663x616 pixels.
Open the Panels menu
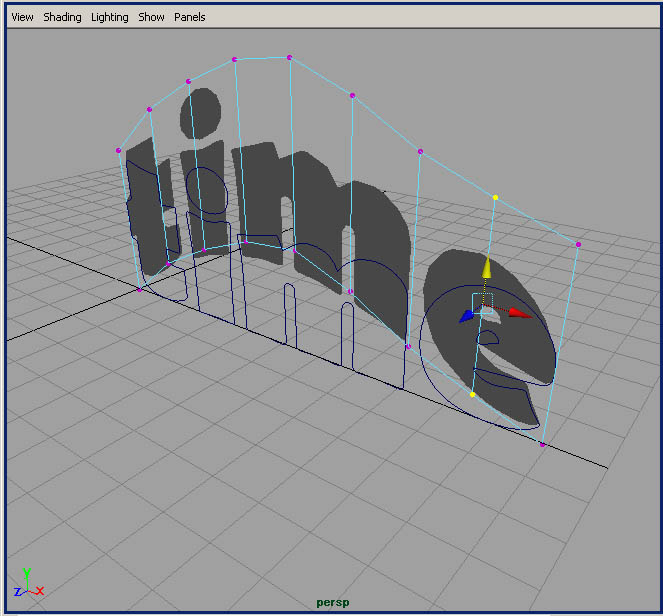click(x=189, y=17)
